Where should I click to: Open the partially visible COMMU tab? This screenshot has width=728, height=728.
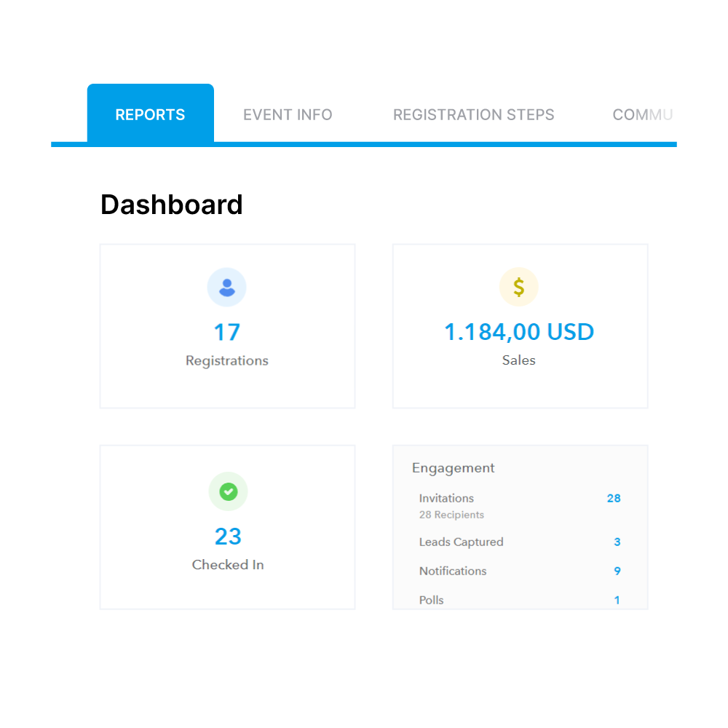[x=644, y=114]
